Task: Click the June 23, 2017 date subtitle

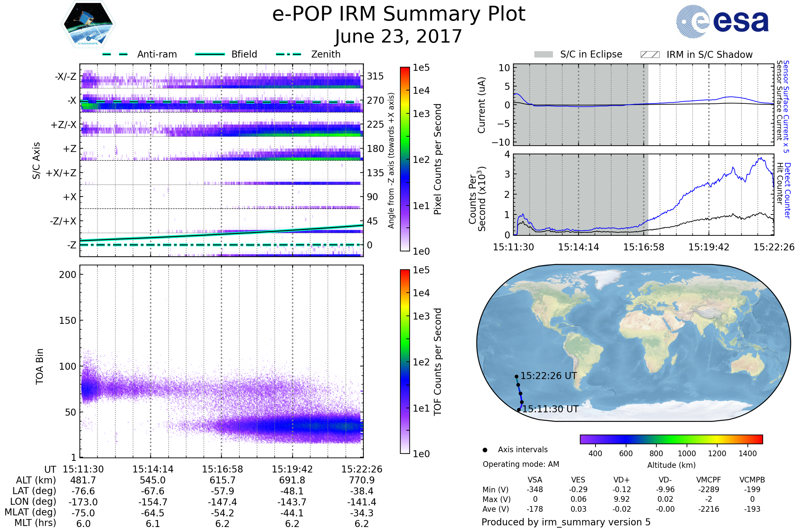Action: [x=399, y=37]
